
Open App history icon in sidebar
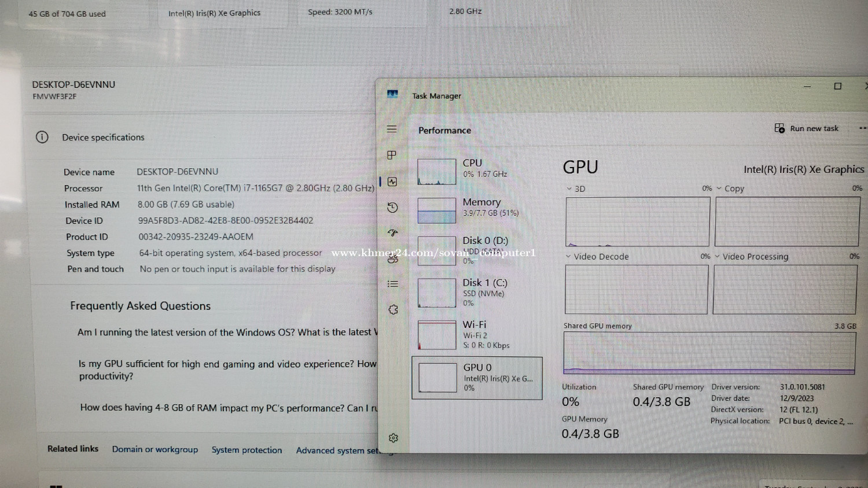[x=392, y=208]
